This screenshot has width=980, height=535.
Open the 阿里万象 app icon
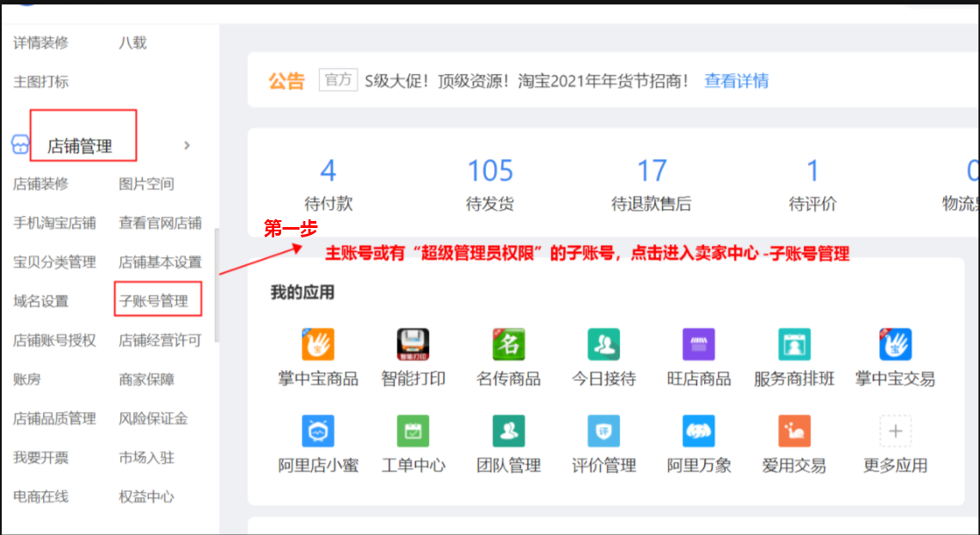(698, 431)
